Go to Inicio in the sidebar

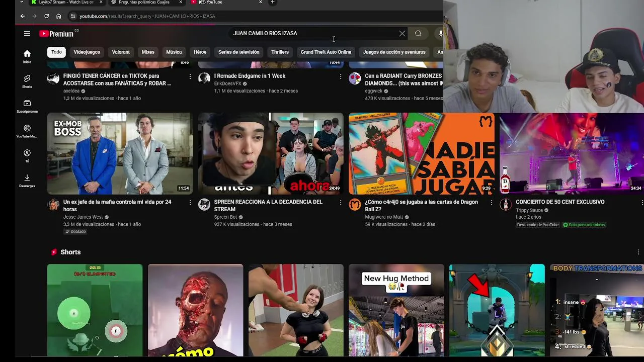27,57
